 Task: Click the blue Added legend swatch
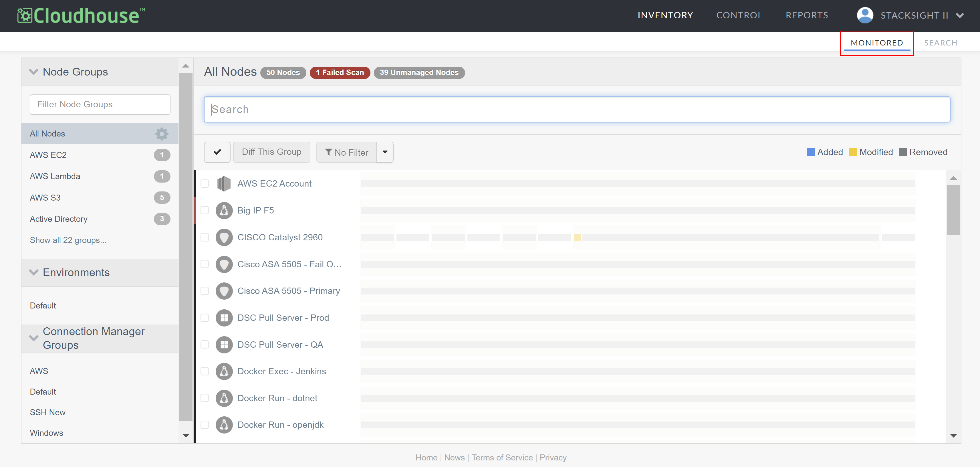coord(810,152)
